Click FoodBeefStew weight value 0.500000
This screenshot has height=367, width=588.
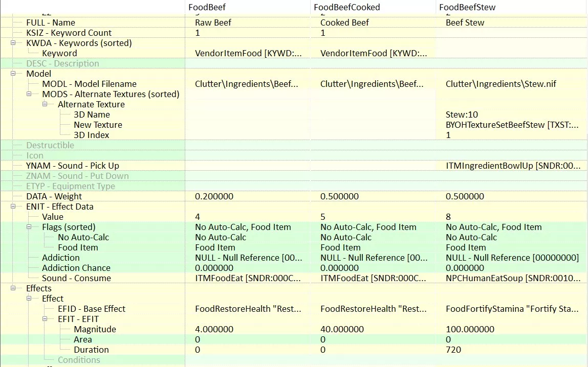point(465,196)
